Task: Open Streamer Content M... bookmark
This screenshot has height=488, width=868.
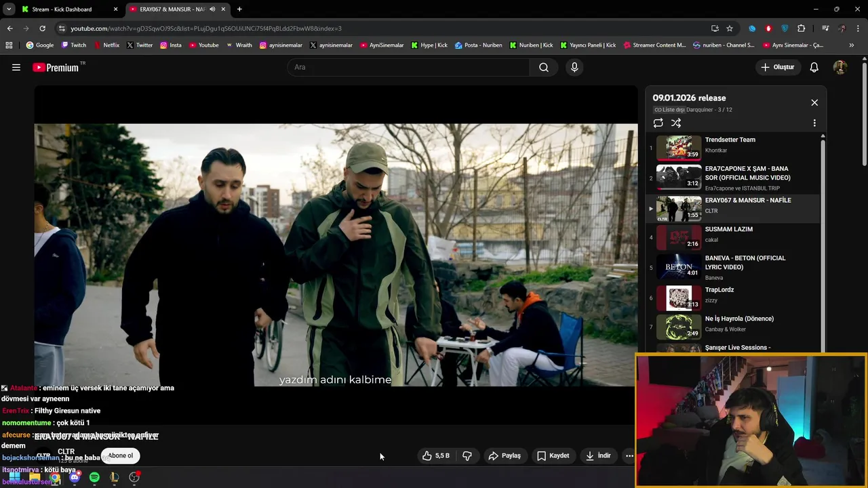Action: pos(654,45)
